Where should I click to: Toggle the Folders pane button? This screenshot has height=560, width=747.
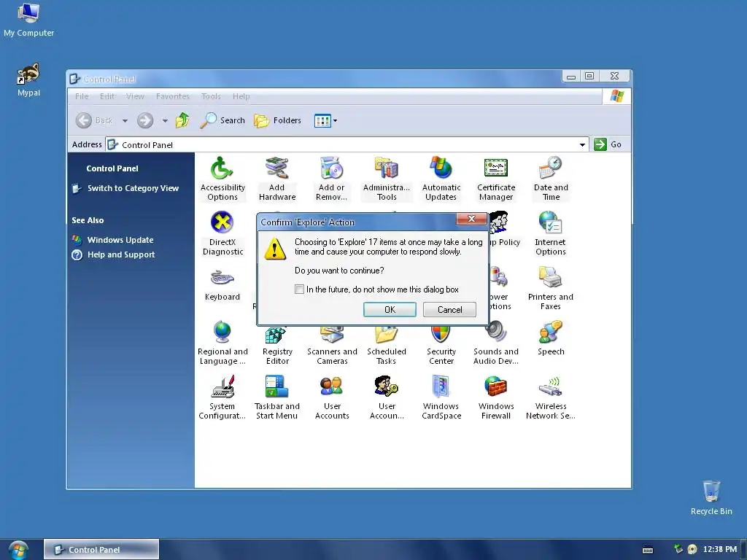click(277, 120)
